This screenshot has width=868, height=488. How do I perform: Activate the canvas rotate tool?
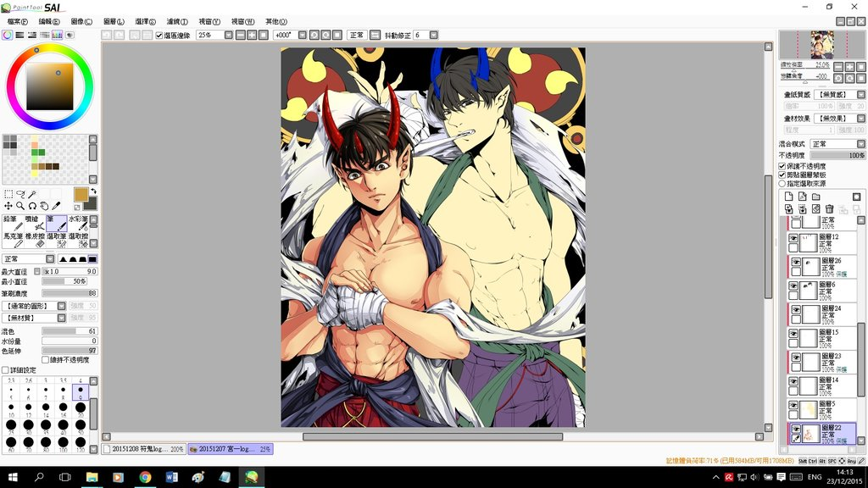[33, 206]
